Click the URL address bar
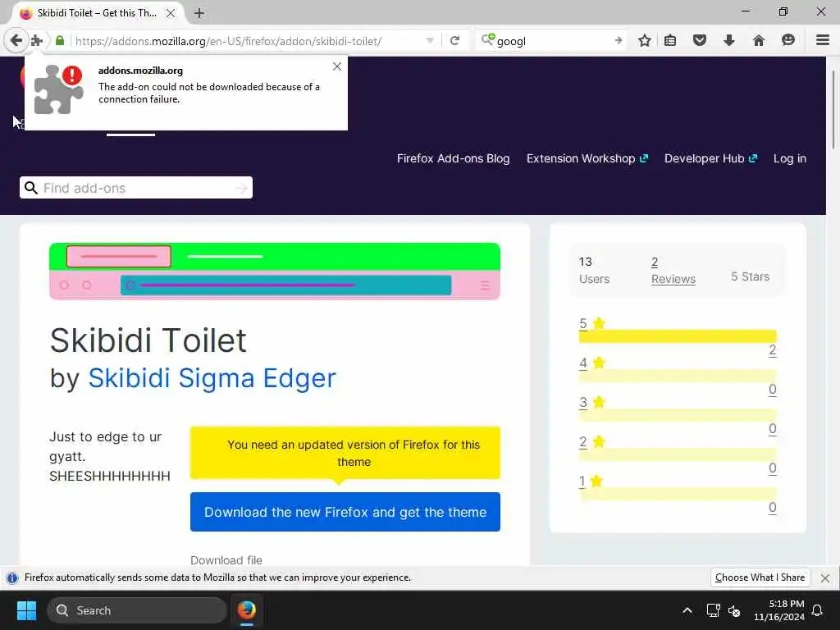 tap(249, 41)
